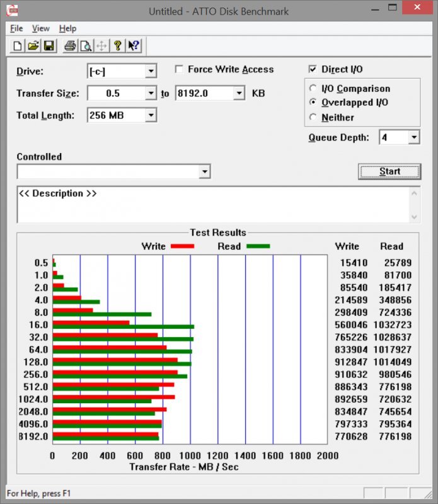Click the Print toolbar icon

70,45
